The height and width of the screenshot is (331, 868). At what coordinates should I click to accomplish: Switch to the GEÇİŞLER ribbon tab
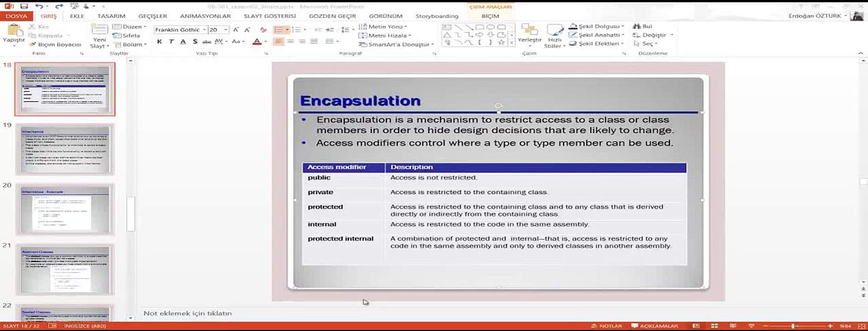pos(153,16)
